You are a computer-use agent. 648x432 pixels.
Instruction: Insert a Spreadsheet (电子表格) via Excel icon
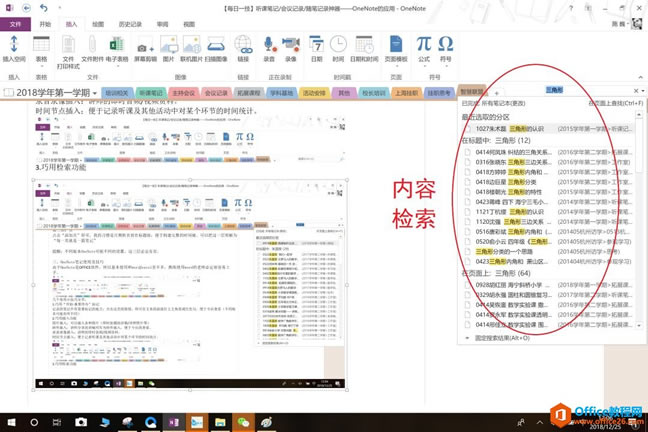(x=117, y=49)
